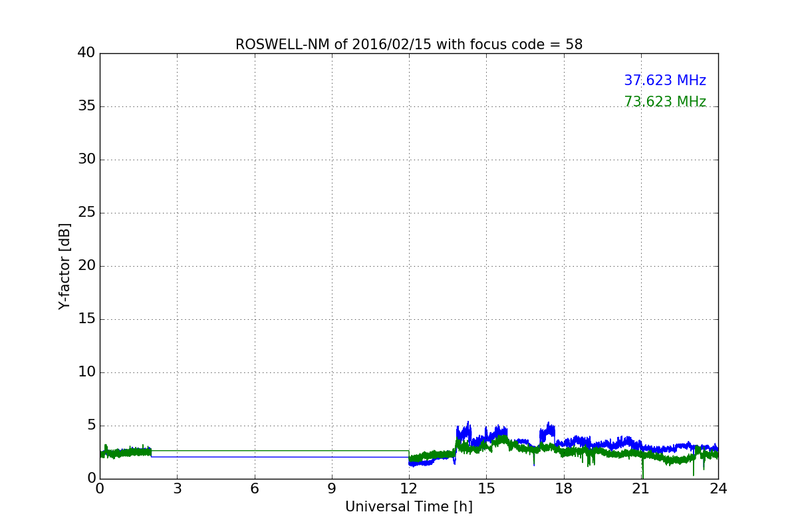The width and height of the screenshot is (798, 532).
Task: Click x-axis tick label 21
Action: coord(641,488)
